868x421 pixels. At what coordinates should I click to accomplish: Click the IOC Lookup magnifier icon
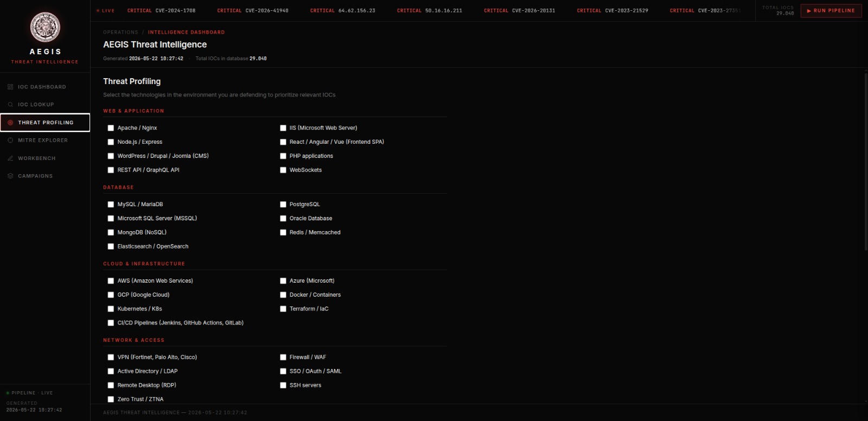pos(10,105)
